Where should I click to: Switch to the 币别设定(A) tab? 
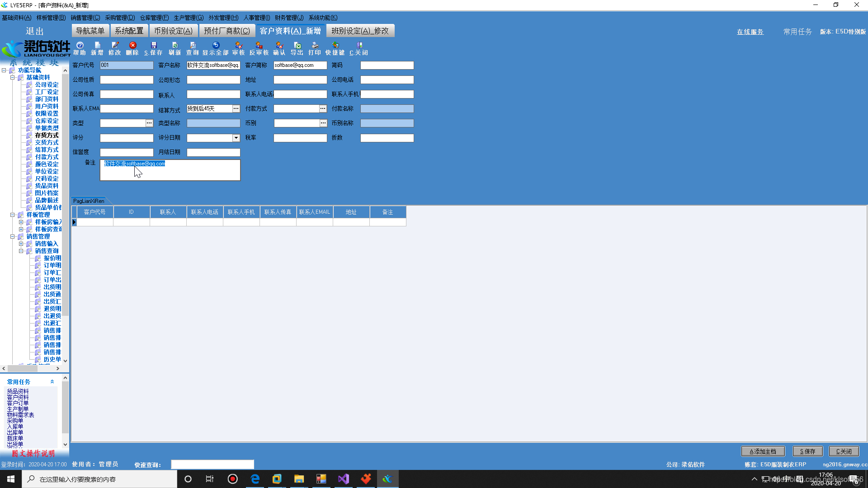[x=173, y=31]
